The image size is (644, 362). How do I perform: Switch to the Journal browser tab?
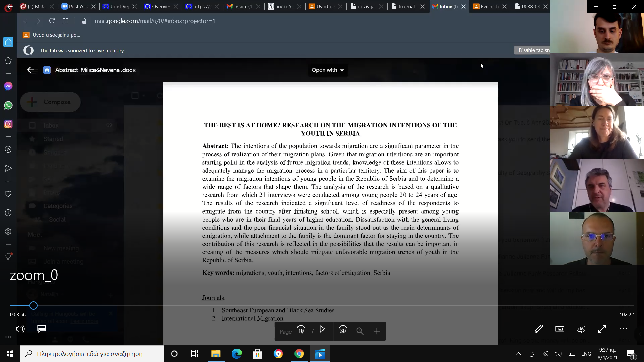[406, 6]
